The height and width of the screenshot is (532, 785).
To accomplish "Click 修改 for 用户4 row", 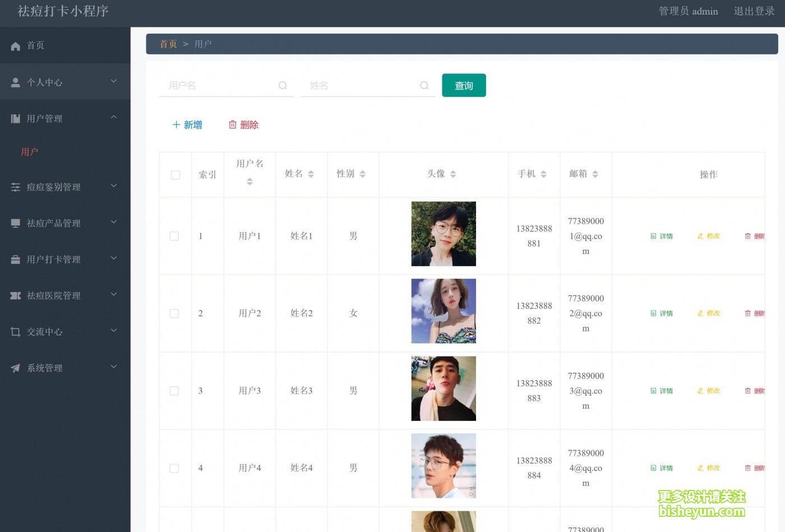I will (709, 468).
